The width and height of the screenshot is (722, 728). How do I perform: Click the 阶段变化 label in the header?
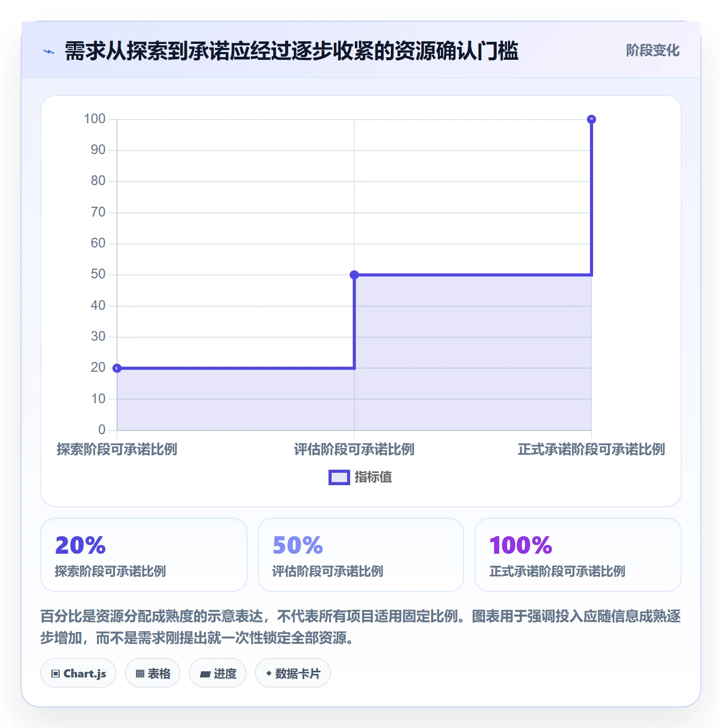click(652, 51)
